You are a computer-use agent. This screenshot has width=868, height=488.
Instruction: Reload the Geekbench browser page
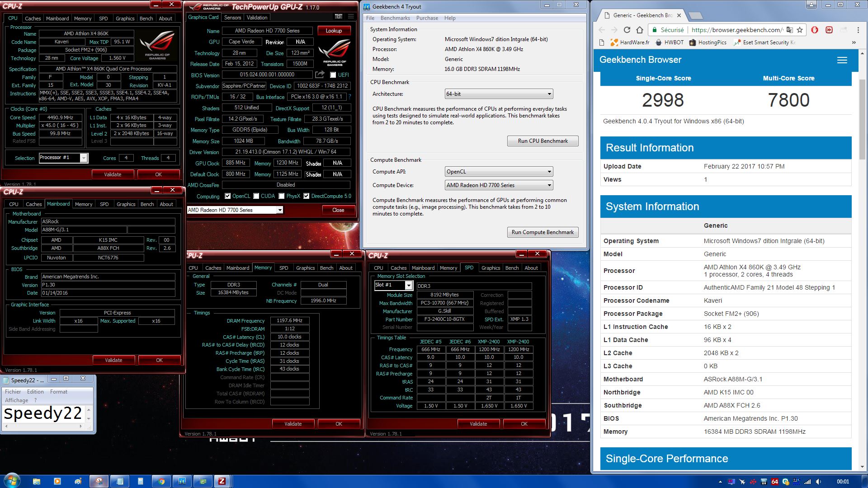pos(627,30)
